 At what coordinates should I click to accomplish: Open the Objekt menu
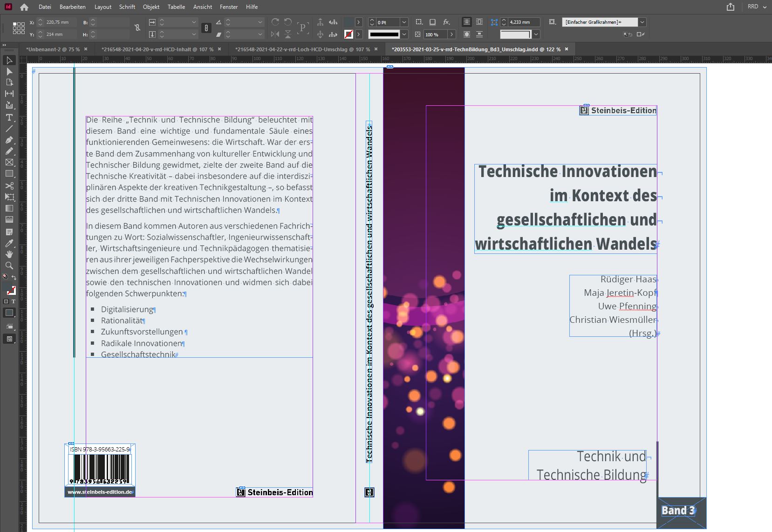[151, 7]
